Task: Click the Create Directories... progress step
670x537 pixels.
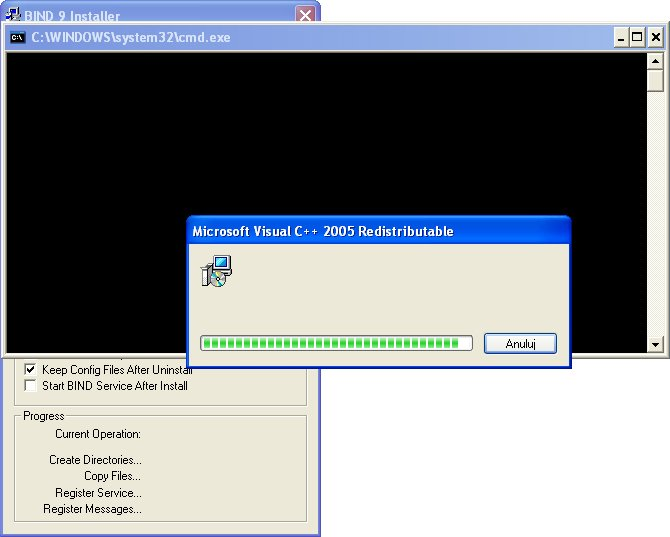Action: pyautogui.click(x=95, y=460)
